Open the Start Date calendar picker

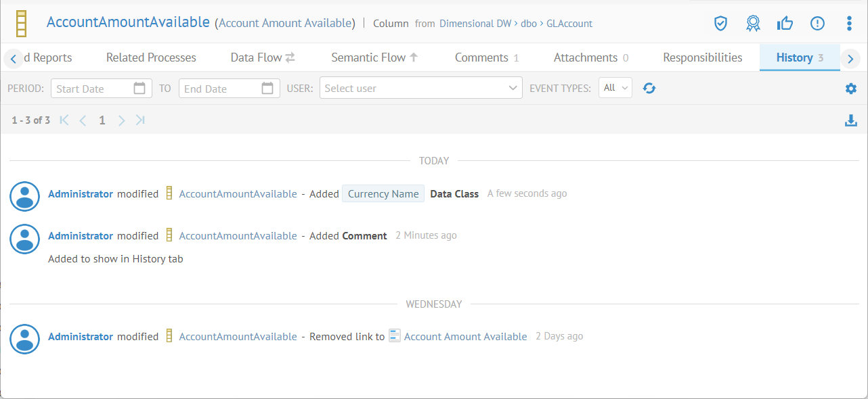(x=139, y=88)
